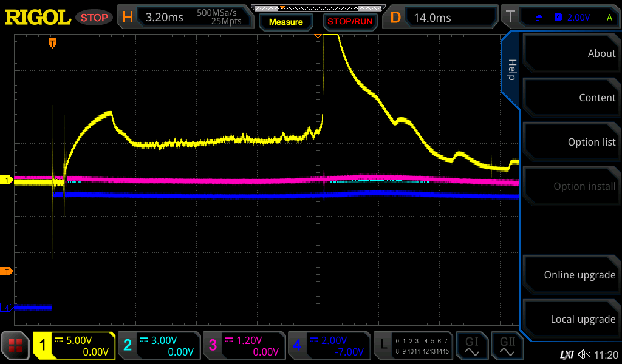Open the delay D 14.0ms settings
Screen dimensions: 622x364
442,18
